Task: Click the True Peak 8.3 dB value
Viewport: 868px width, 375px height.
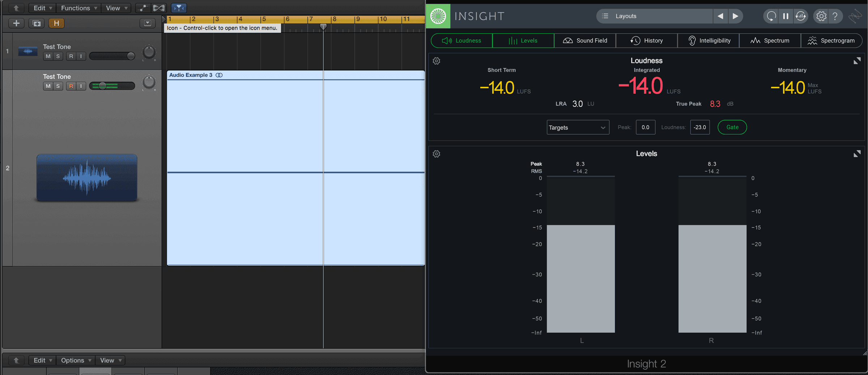Action: [x=715, y=104]
